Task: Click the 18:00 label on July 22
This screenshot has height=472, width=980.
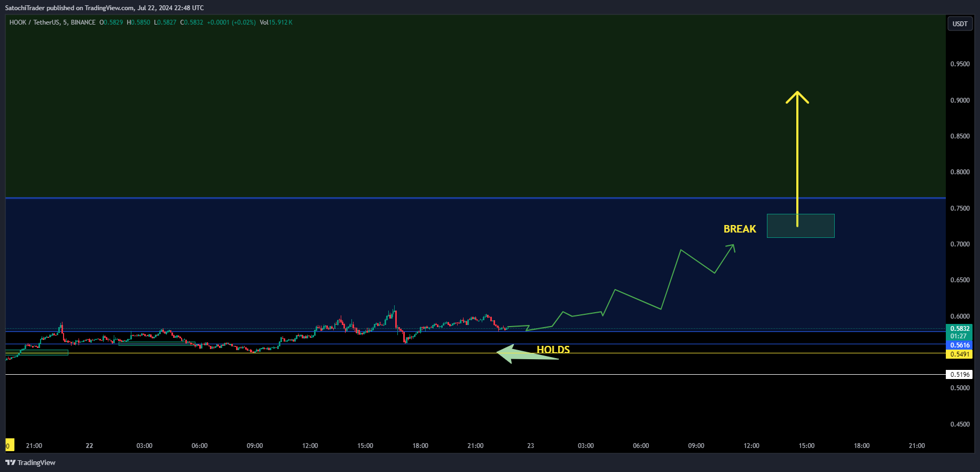Action: click(420, 446)
